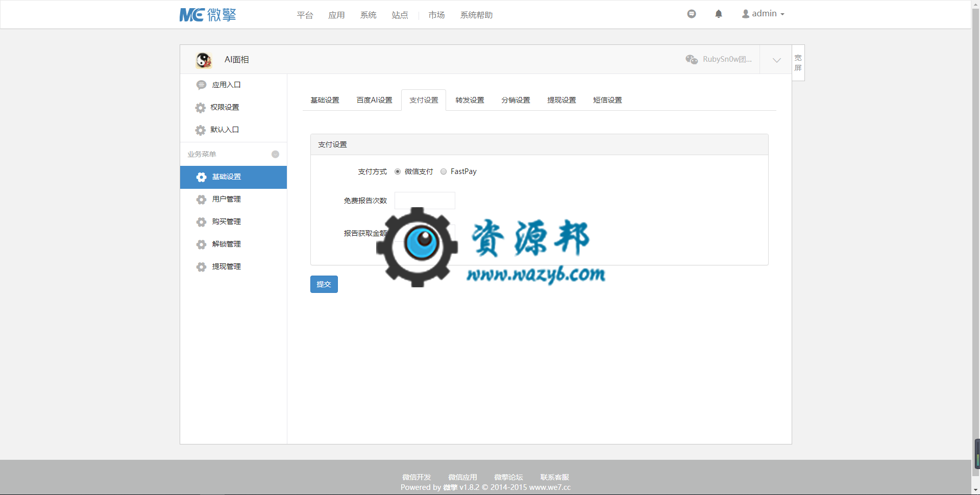Switch to the 分销设置 tab
980x495 pixels.
coord(516,100)
